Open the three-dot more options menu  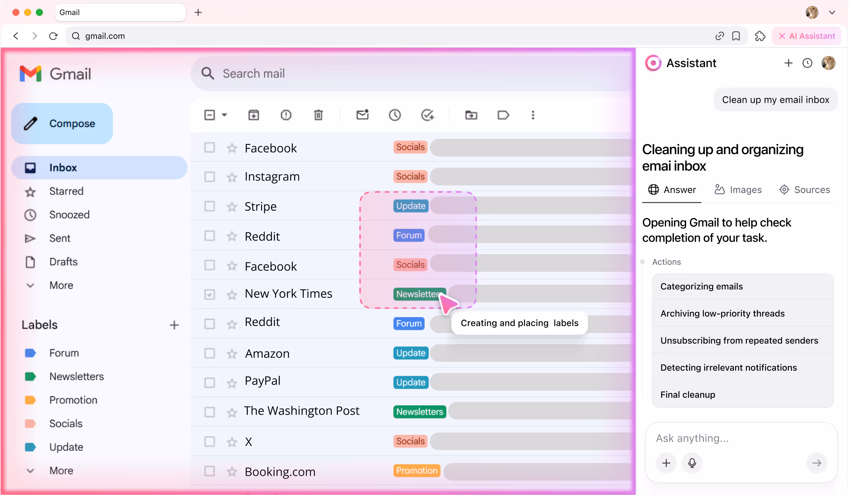tap(533, 115)
